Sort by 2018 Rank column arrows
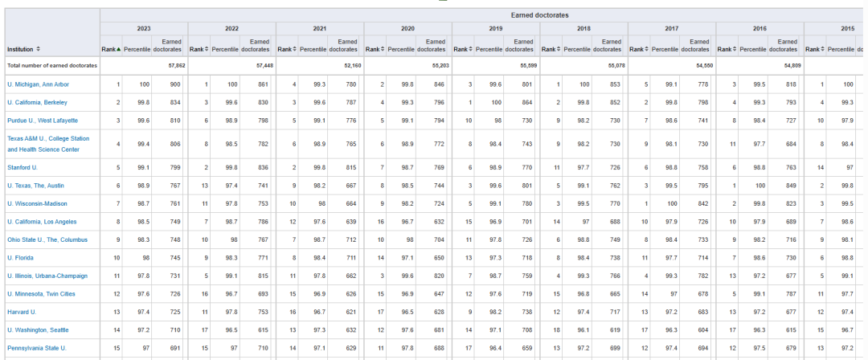Image resolution: width=868 pixels, height=360 pixels. 559,50
